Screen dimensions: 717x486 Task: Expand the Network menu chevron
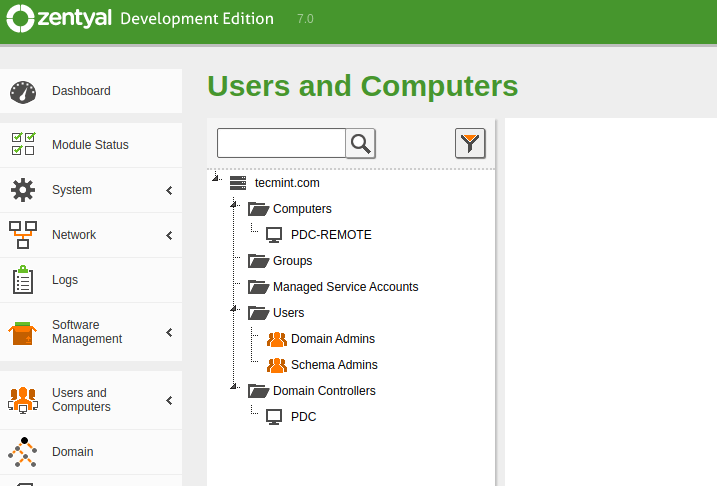click(x=169, y=235)
